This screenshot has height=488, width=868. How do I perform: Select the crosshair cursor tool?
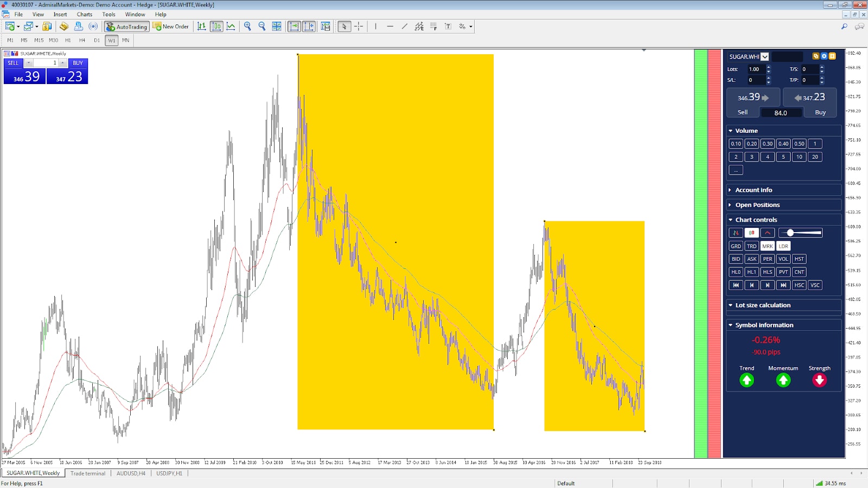tap(359, 26)
